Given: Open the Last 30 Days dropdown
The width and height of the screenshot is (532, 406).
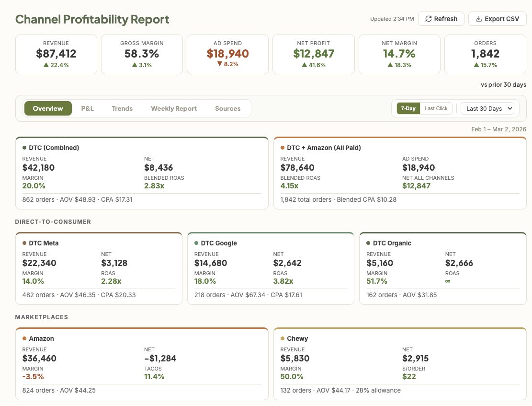Looking at the screenshot, I should (x=487, y=108).
